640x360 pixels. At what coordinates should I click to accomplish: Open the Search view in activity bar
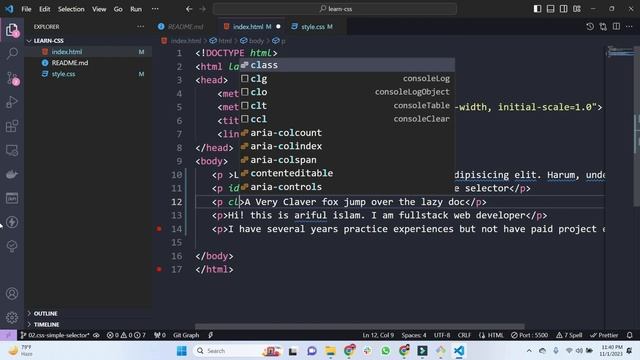pos(12,53)
